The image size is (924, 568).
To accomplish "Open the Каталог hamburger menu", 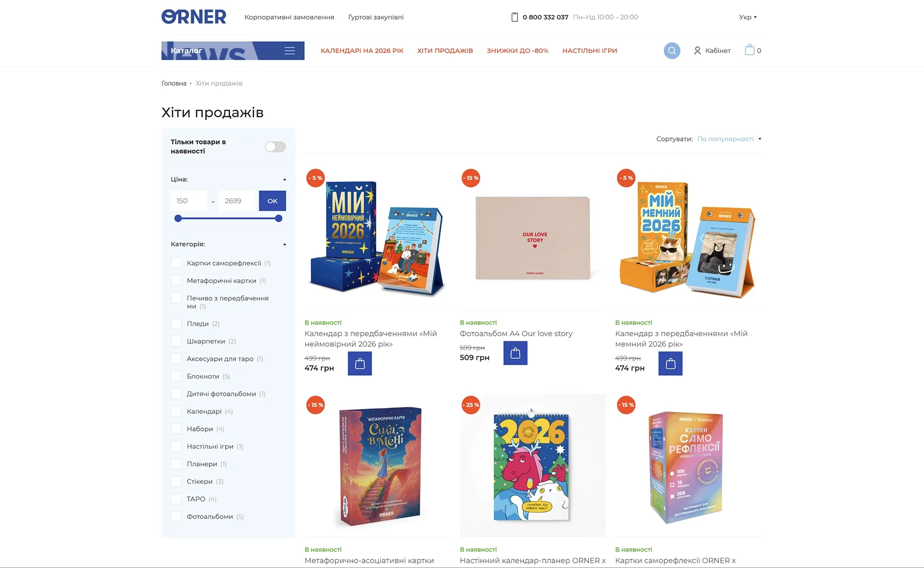I will 290,50.
